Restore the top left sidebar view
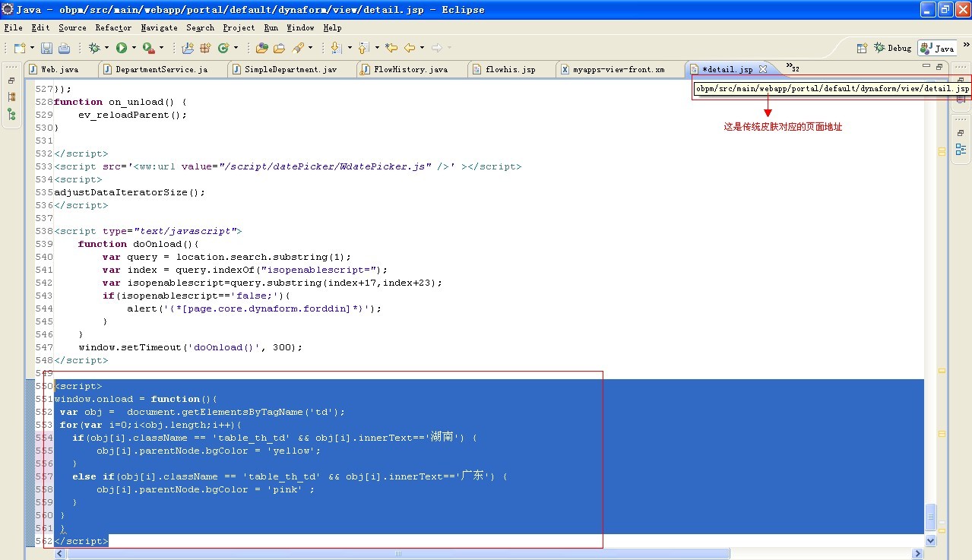 tap(11, 80)
